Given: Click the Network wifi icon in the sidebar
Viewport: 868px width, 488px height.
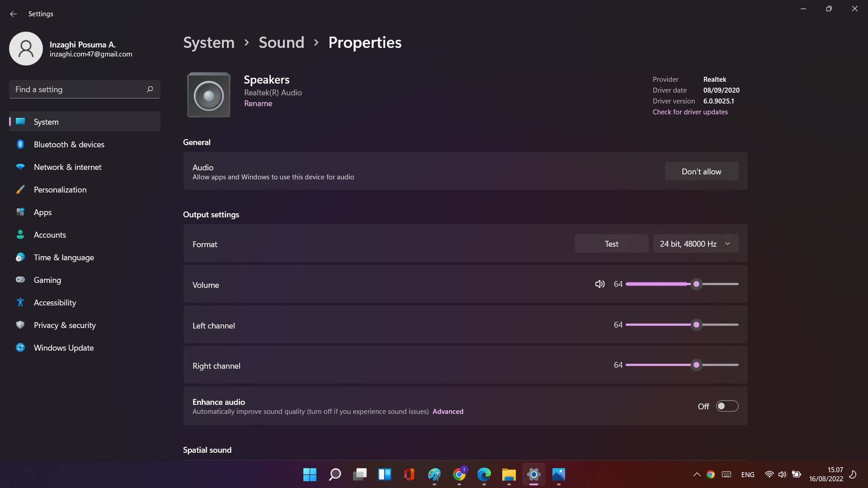Looking at the screenshot, I should [20, 167].
